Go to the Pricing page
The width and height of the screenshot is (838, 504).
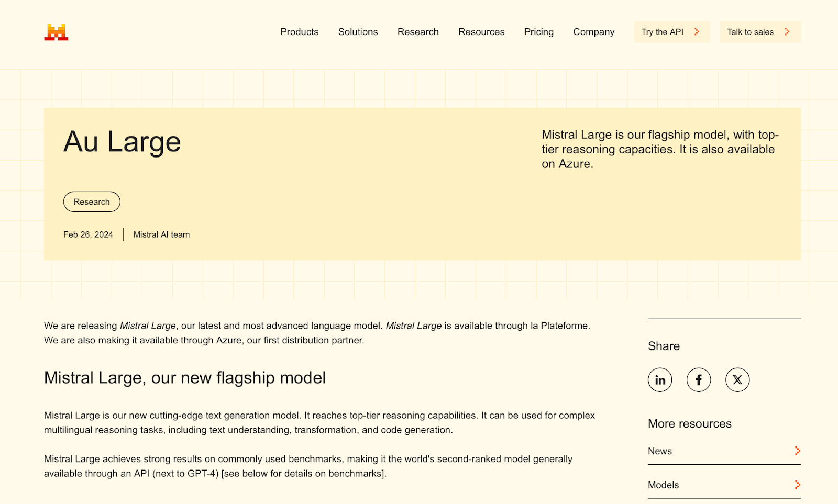[x=539, y=32]
